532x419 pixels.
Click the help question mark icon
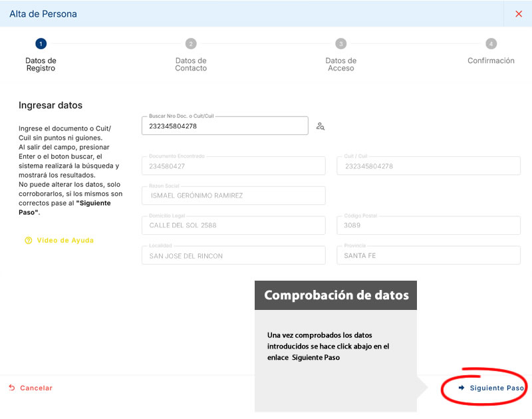(29, 241)
